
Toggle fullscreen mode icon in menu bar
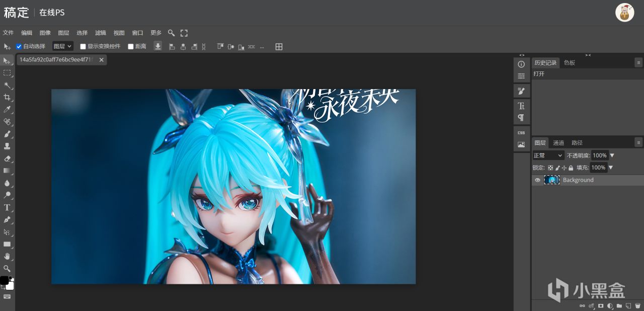click(x=184, y=33)
